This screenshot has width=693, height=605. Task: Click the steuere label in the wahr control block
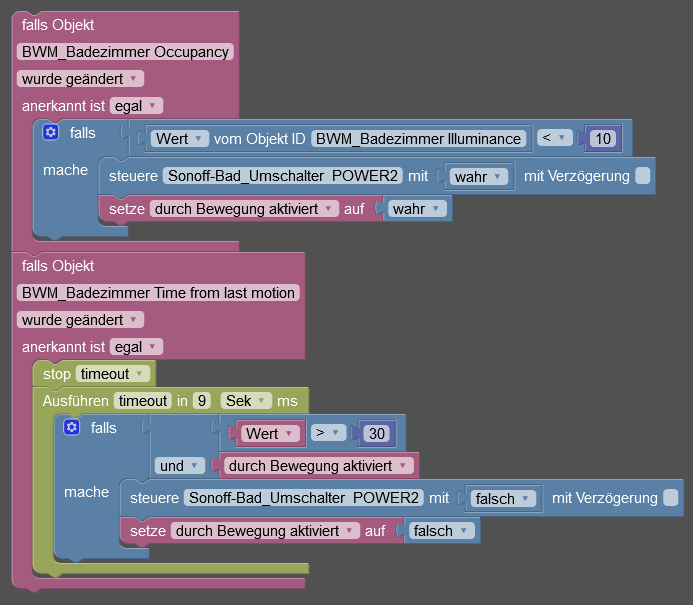click(x=133, y=176)
